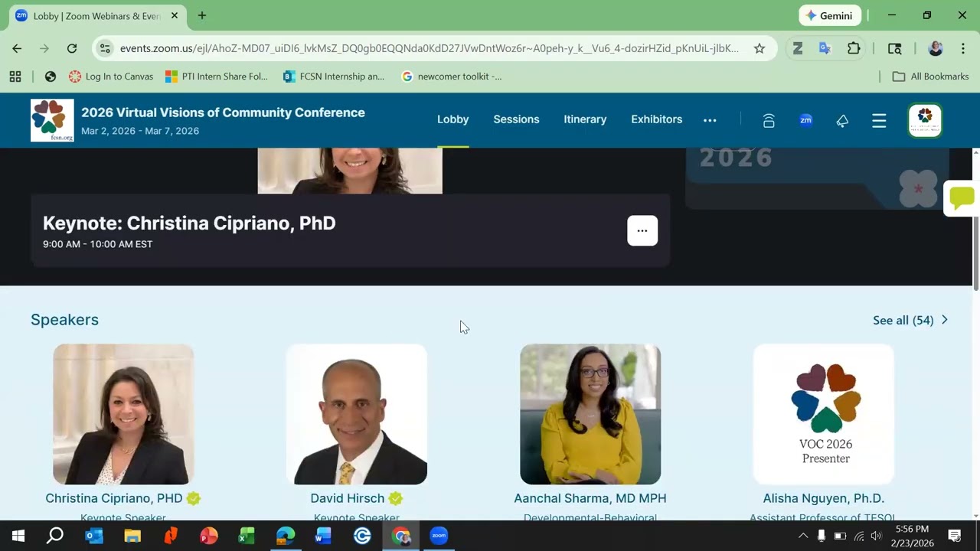Open the Google Translate extension icon
The height and width of the screenshot is (551, 980).
(x=825, y=48)
